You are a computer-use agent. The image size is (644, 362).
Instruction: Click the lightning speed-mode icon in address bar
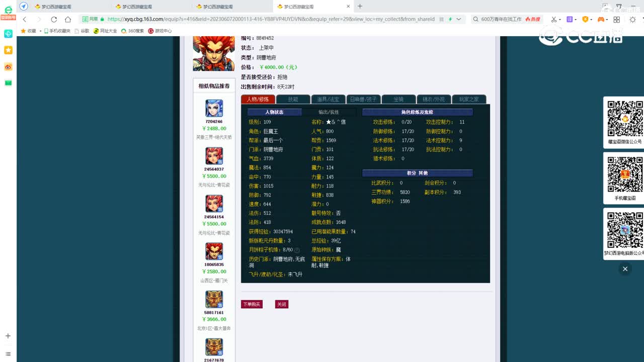tap(450, 19)
